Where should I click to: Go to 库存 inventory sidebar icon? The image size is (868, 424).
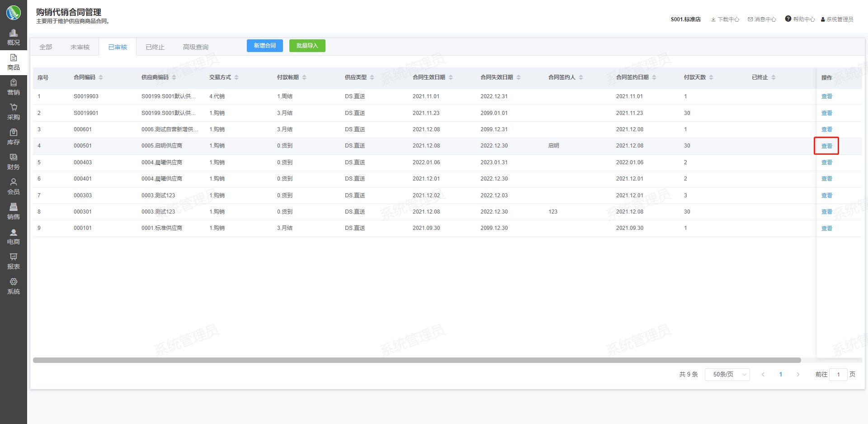[x=14, y=133]
